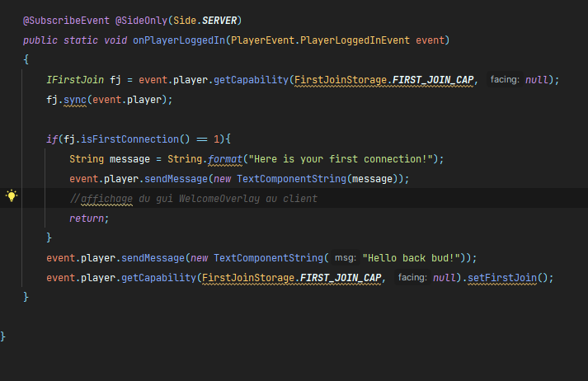Viewport: 588px width, 381px height.
Task: Click the 'if' keyword of the condition
Action: [x=51, y=139]
